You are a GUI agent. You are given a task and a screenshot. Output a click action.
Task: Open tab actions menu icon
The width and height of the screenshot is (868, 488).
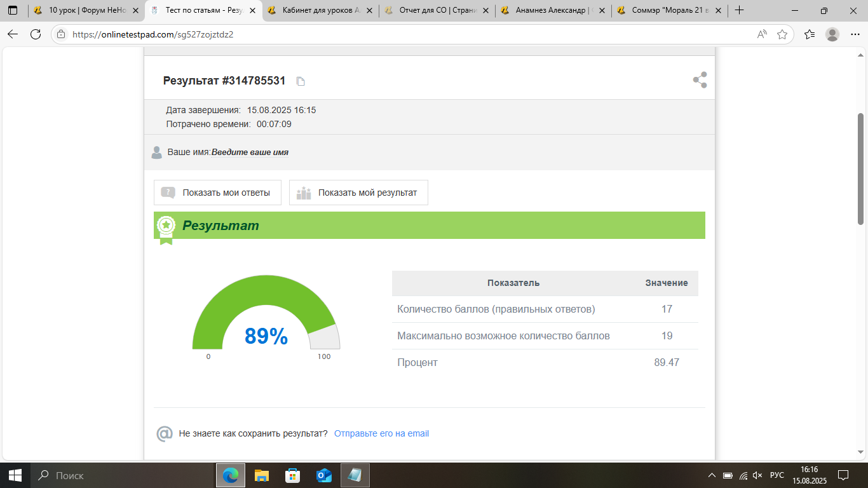tap(13, 10)
